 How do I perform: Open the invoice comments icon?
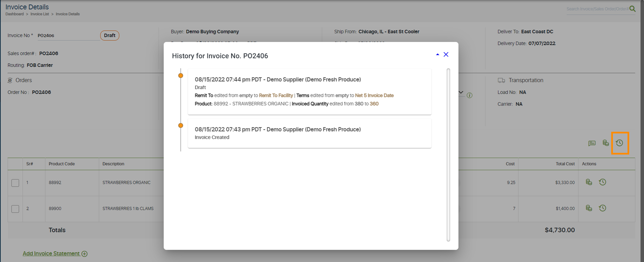(x=592, y=143)
